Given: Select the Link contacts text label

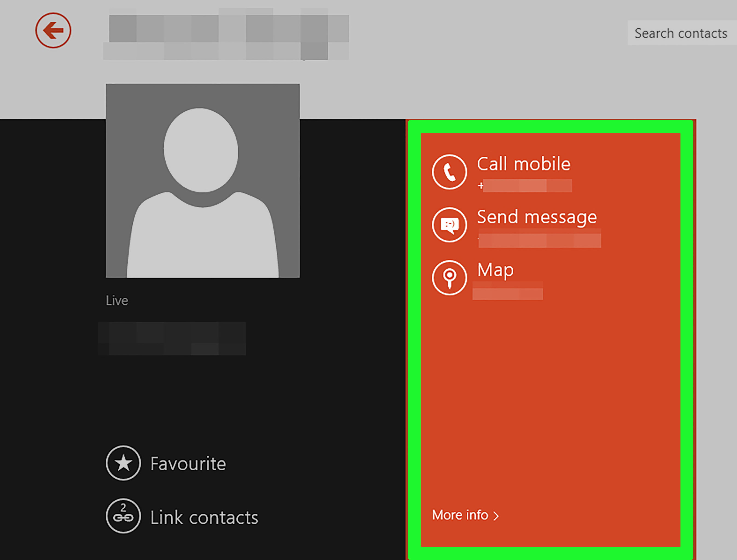Looking at the screenshot, I should (x=204, y=517).
